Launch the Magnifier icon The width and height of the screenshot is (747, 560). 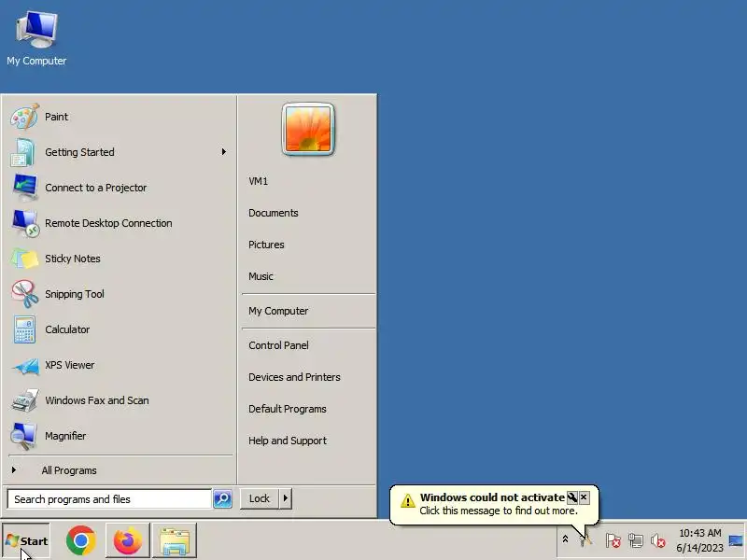click(24, 436)
